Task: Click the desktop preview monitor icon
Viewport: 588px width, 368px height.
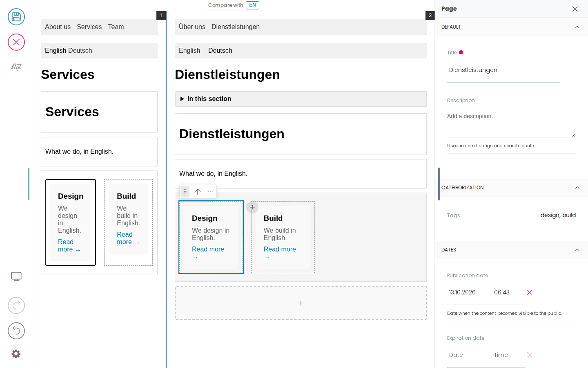Action: pyautogui.click(x=16, y=276)
